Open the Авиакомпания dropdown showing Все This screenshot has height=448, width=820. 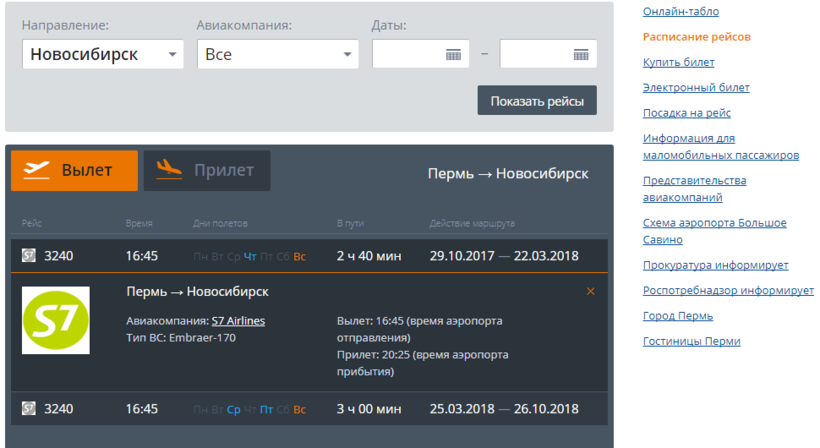click(278, 54)
